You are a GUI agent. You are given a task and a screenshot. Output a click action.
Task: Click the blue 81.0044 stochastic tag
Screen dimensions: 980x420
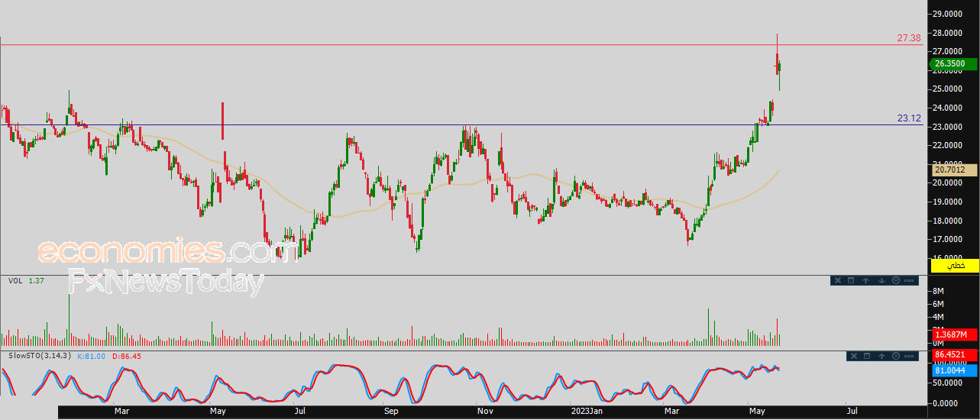[x=954, y=370]
